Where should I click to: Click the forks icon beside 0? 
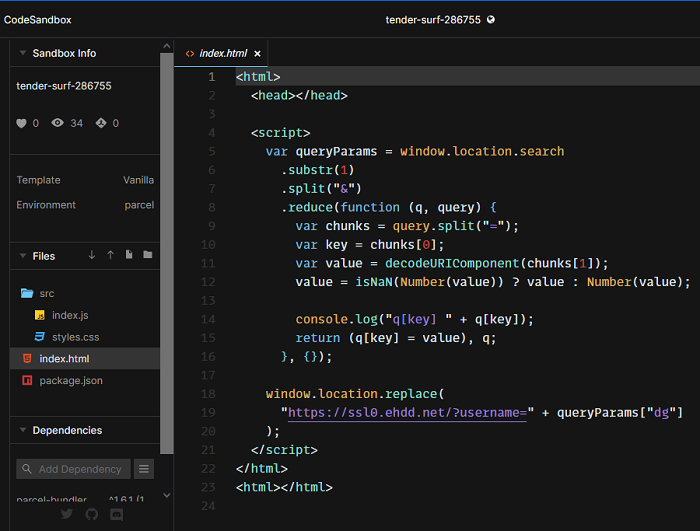[x=101, y=123]
